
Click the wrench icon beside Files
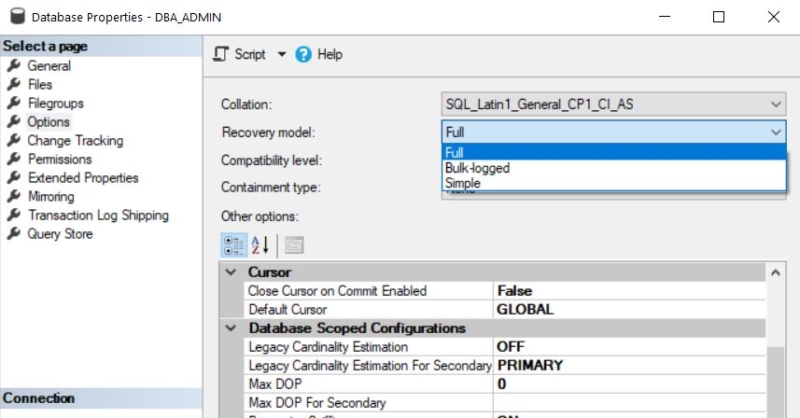(x=14, y=84)
